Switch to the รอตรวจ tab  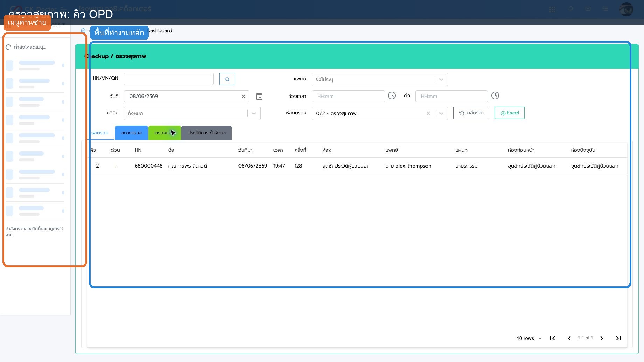(x=100, y=133)
